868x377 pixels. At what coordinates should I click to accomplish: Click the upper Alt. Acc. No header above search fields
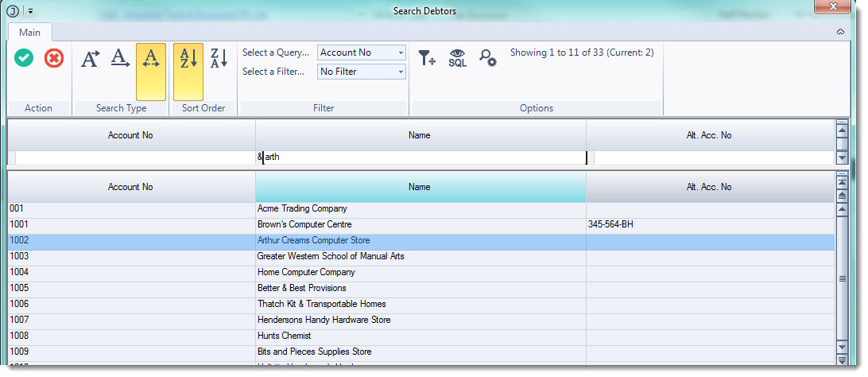click(711, 135)
